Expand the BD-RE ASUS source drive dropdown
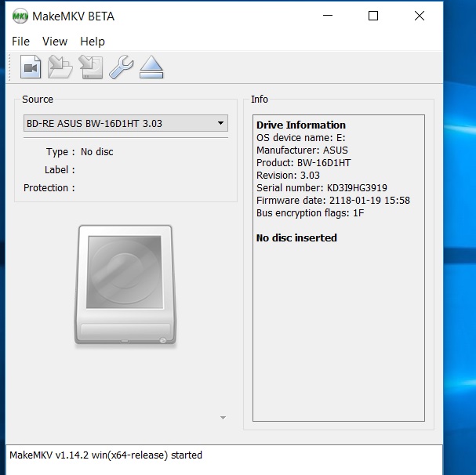476x475 pixels. coord(125,123)
